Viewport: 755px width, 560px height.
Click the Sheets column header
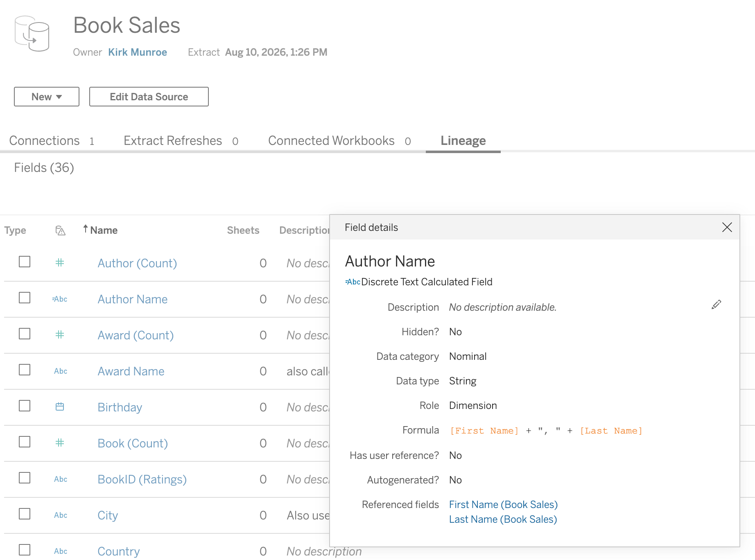tap(243, 230)
